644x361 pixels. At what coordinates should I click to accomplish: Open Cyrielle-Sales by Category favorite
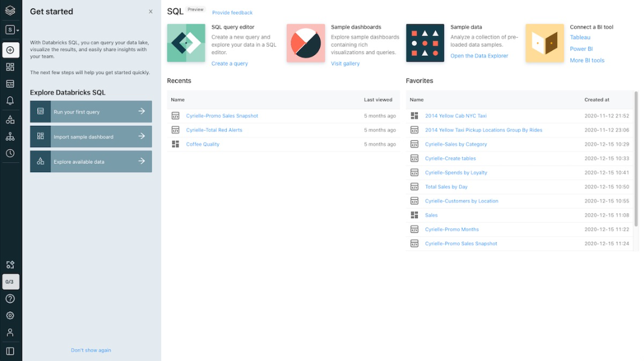pos(456,145)
